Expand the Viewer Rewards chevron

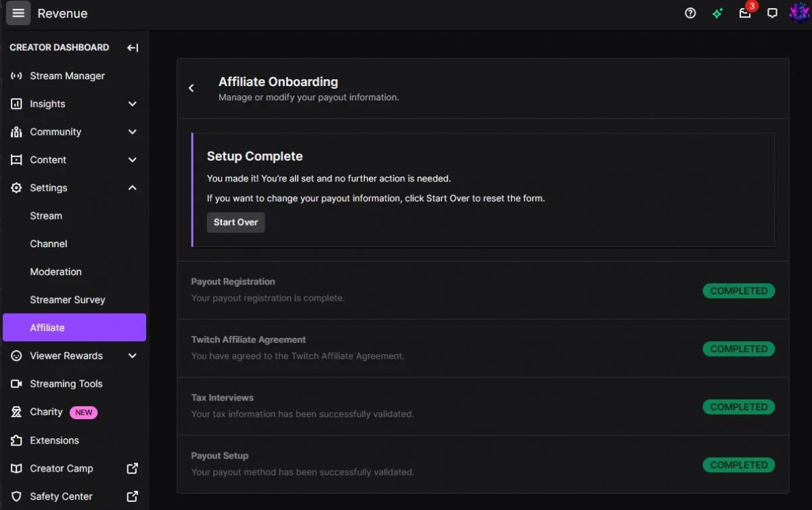pyautogui.click(x=133, y=356)
